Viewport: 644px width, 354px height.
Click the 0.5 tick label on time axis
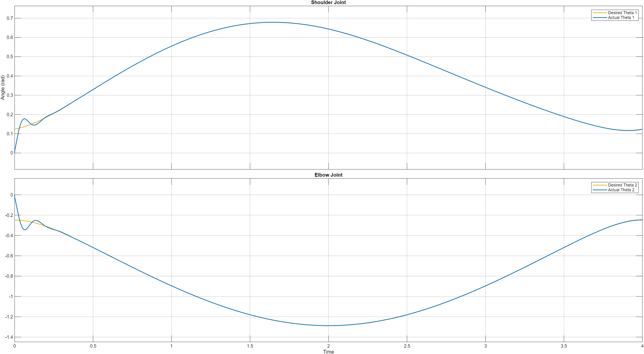(x=93, y=346)
